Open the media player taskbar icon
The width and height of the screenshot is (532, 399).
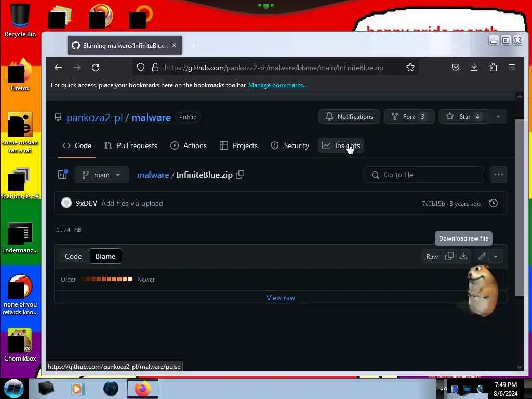(x=77, y=389)
